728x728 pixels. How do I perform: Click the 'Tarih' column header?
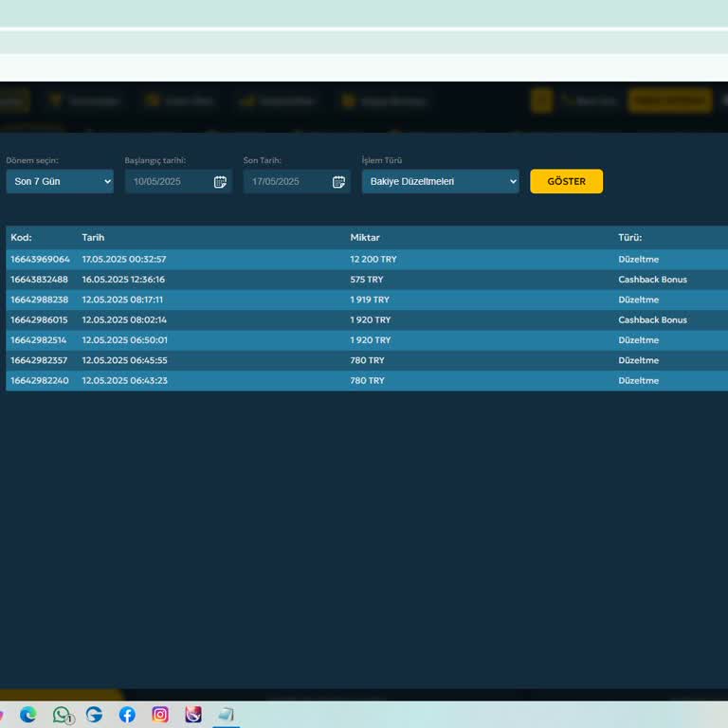pos(93,237)
